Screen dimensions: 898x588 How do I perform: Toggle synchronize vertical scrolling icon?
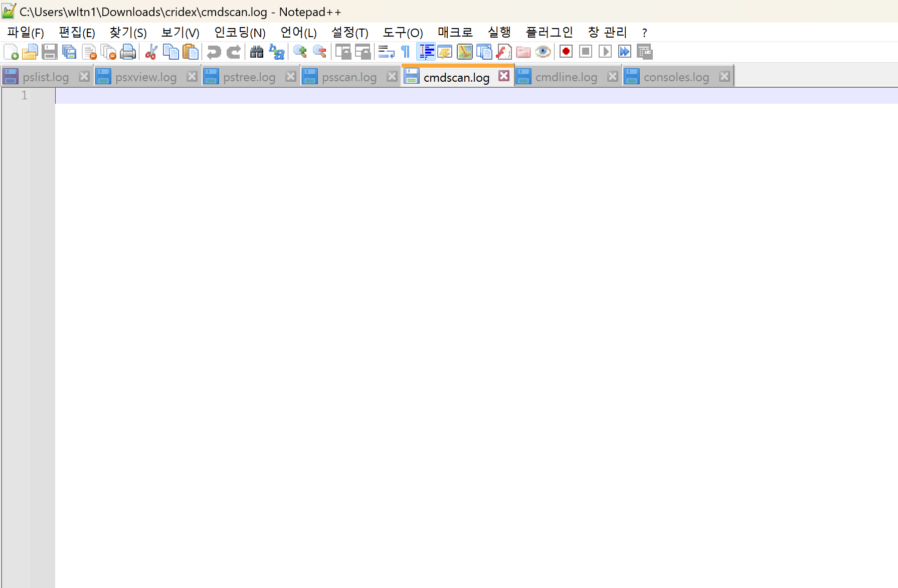click(x=343, y=52)
